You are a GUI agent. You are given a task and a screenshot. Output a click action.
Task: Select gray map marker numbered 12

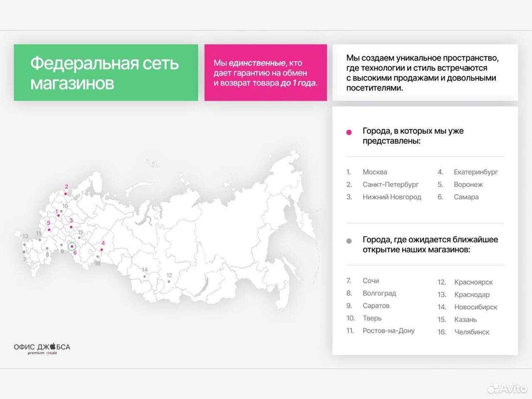click(x=169, y=282)
